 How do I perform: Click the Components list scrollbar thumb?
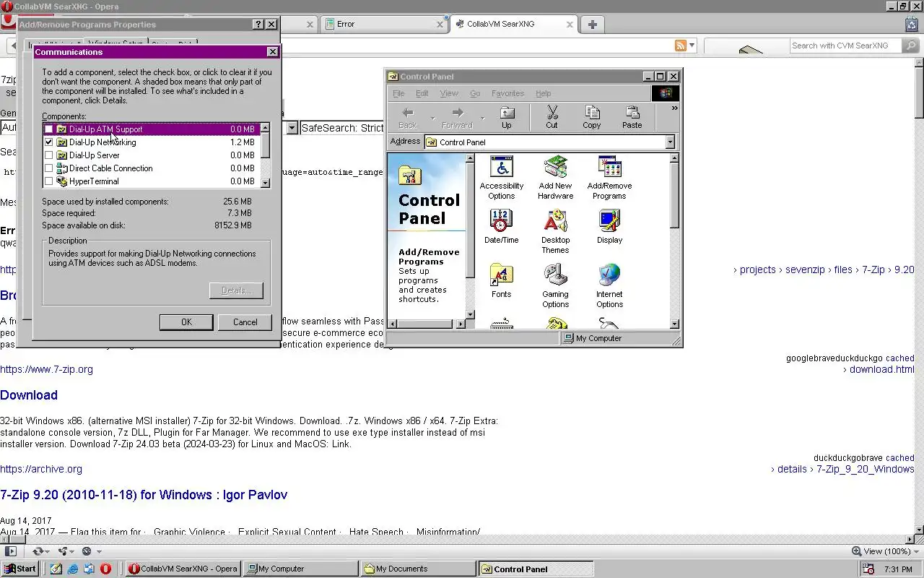[265, 145]
